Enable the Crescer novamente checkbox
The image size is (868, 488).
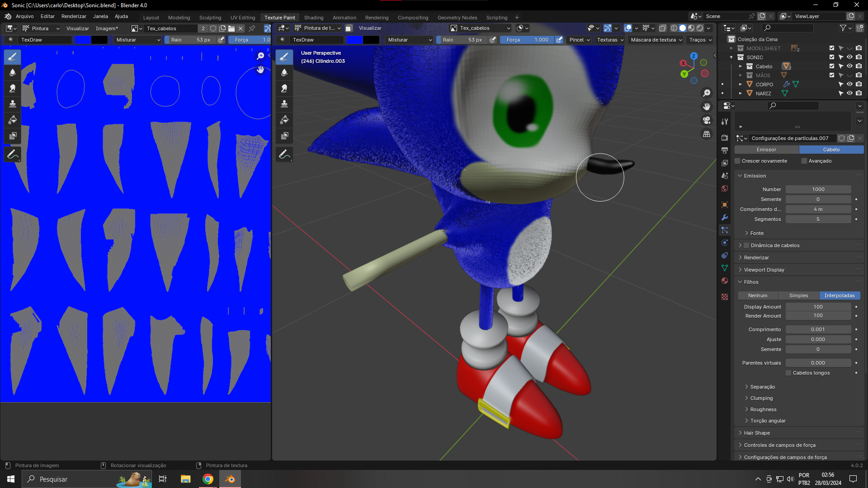pyautogui.click(x=737, y=161)
